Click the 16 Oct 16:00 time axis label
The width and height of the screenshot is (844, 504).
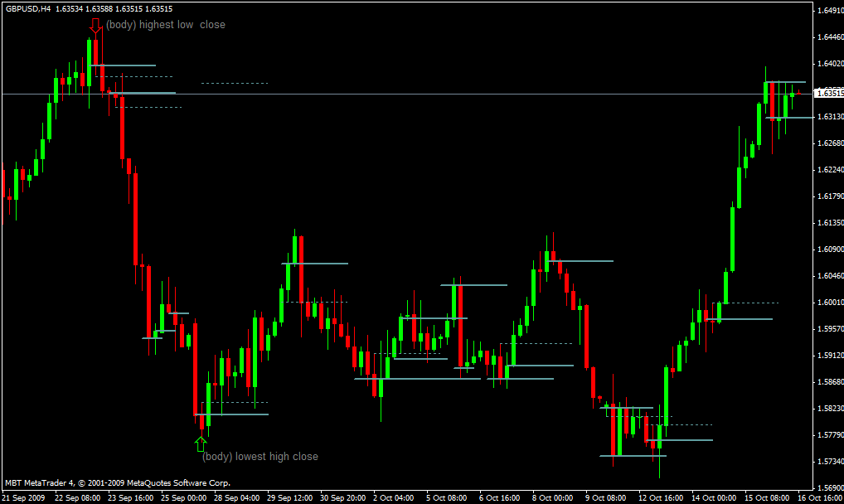pyautogui.click(x=820, y=498)
